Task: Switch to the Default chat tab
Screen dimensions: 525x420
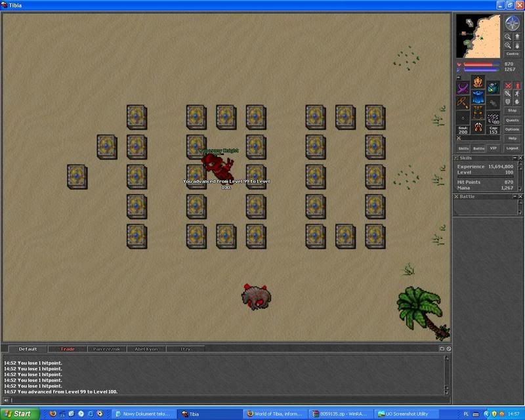Action: click(x=28, y=349)
